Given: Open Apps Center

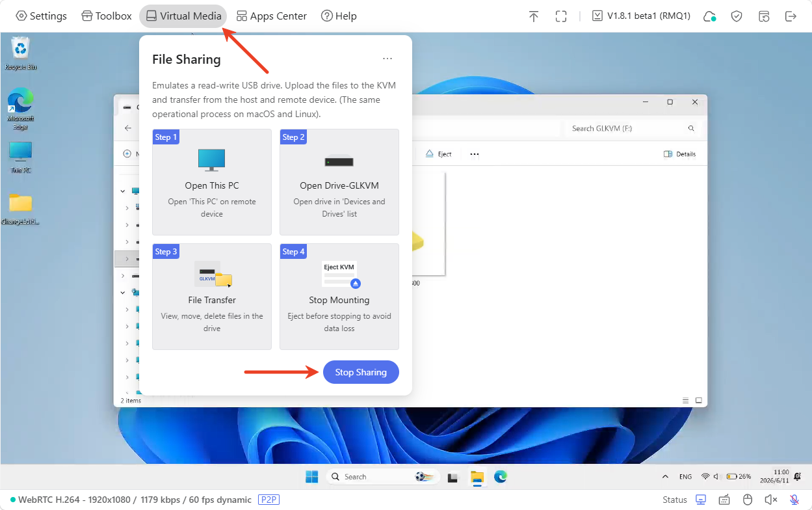Looking at the screenshot, I should [271, 16].
